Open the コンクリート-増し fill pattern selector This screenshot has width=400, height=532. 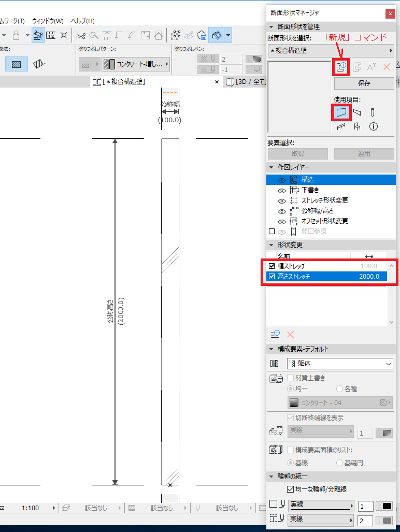click(x=136, y=64)
